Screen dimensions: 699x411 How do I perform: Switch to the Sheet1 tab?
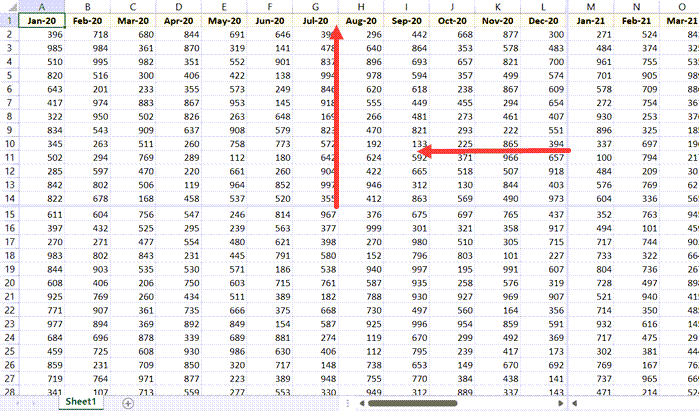click(x=81, y=402)
